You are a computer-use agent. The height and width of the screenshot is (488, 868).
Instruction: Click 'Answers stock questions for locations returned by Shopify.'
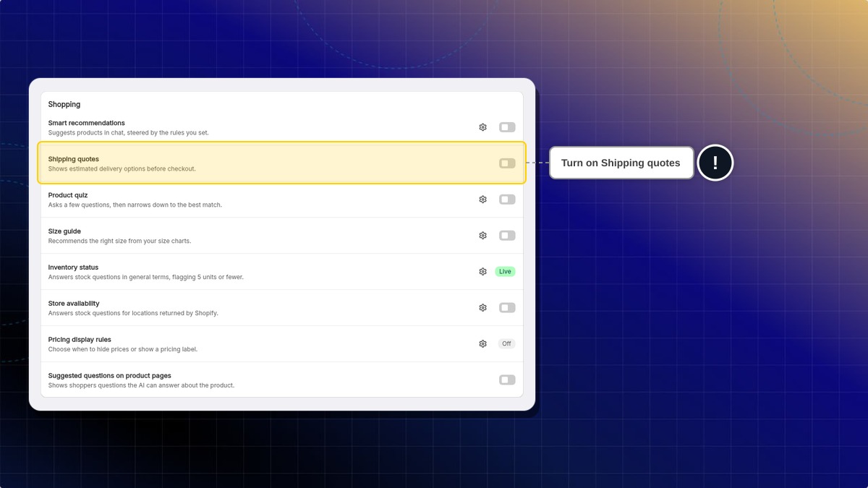133,314
